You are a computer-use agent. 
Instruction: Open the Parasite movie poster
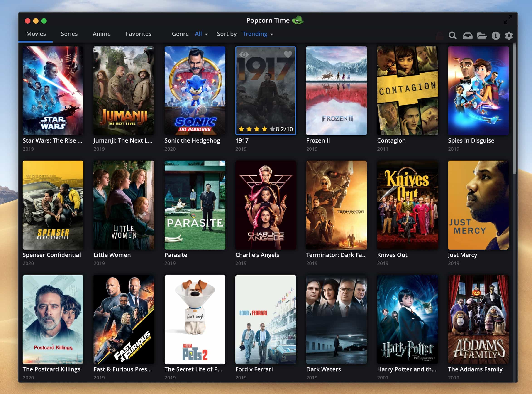click(195, 205)
